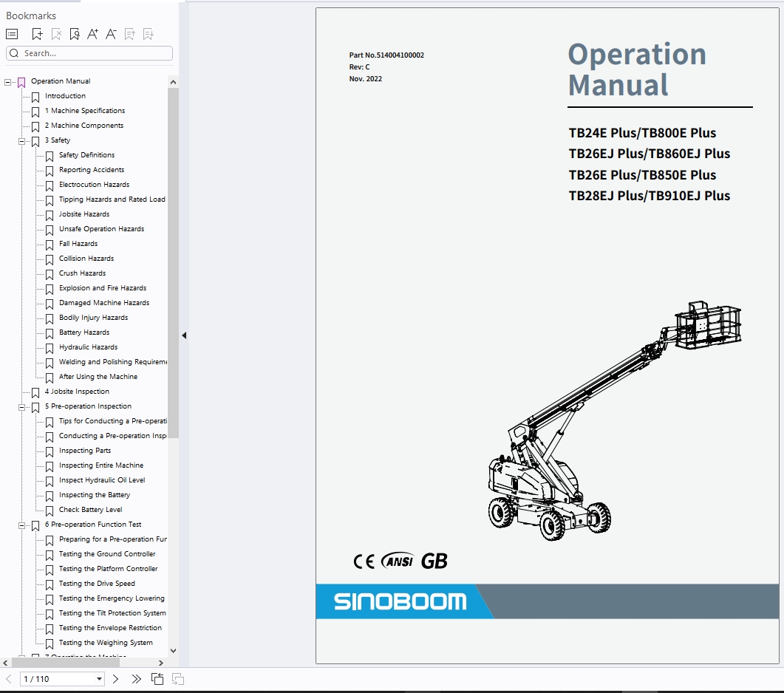
Task: Click the bookmarks vertical scrollbar thumb
Action: click(x=173, y=263)
